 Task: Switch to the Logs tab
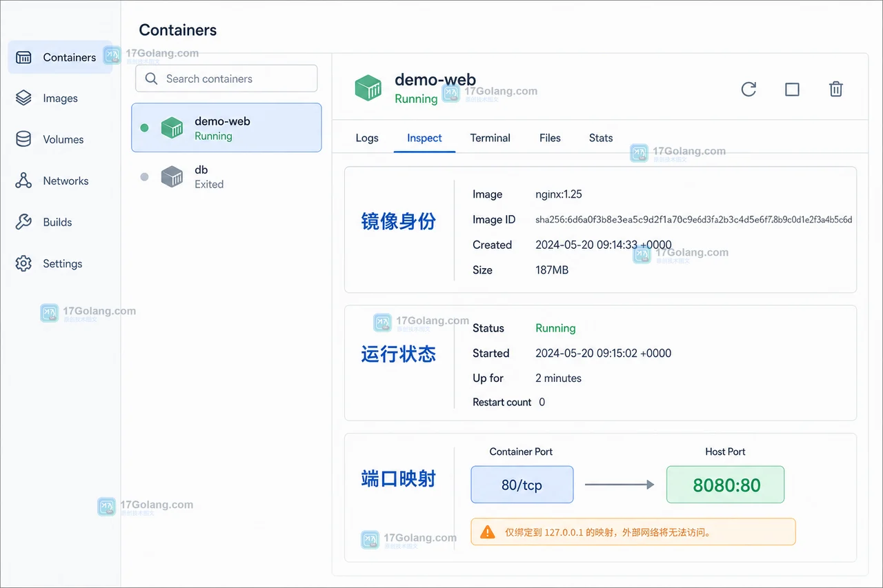tap(367, 138)
